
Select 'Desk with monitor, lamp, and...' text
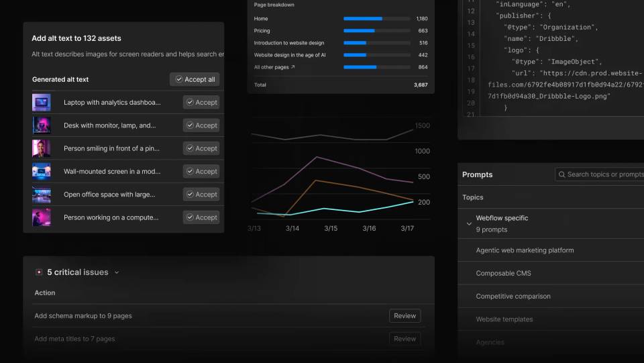pyautogui.click(x=109, y=125)
